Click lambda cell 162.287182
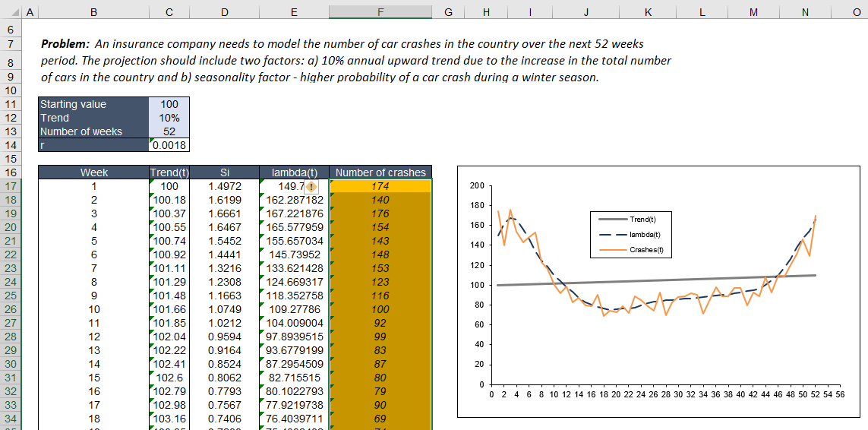868x430 pixels. click(294, 200)
